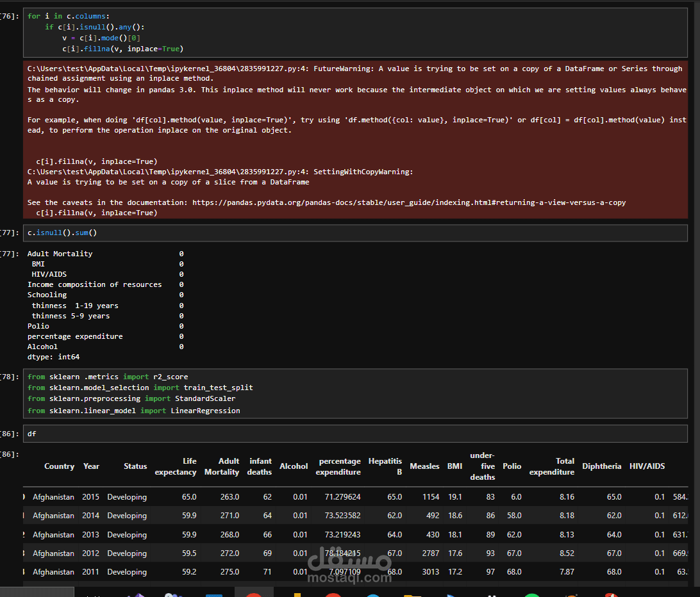Click the 'v = c[i].mode()[0]' code line

[101, 38]
